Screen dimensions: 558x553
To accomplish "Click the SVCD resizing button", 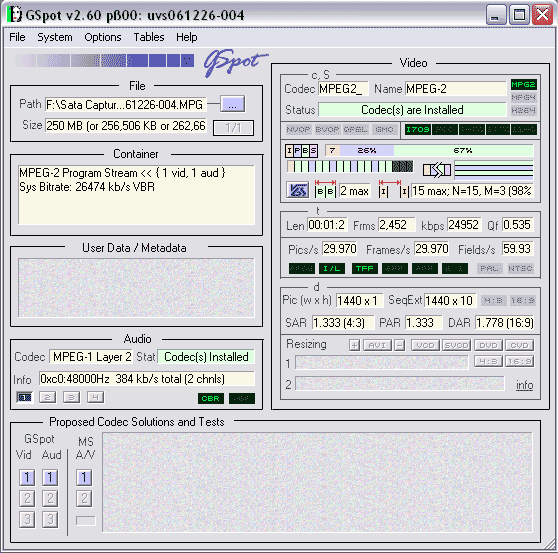I will 457,345.
